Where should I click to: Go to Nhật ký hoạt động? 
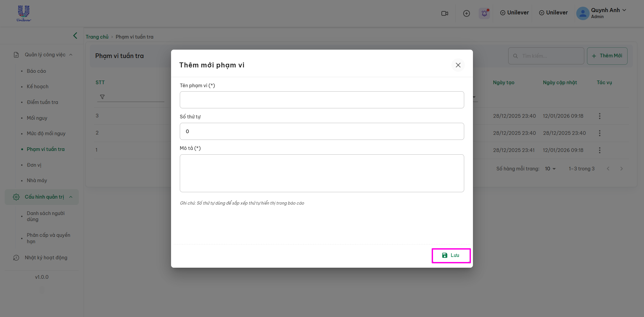pos(46,258)
